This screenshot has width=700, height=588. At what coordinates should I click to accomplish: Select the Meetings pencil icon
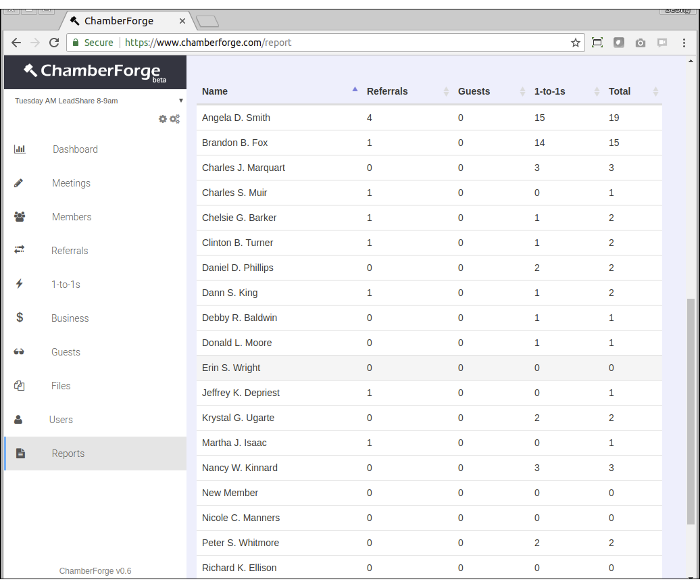(x=19, y=182)
